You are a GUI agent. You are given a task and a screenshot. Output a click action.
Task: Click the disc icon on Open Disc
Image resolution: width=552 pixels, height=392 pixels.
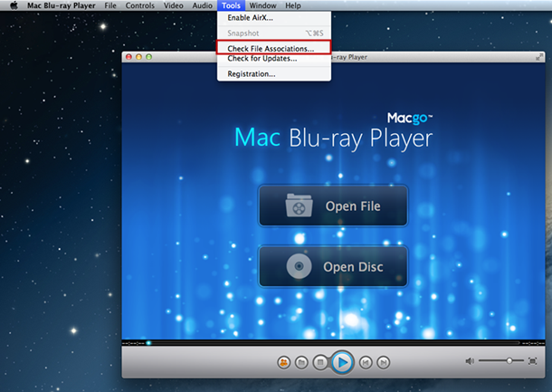click(x=299, y=266)
